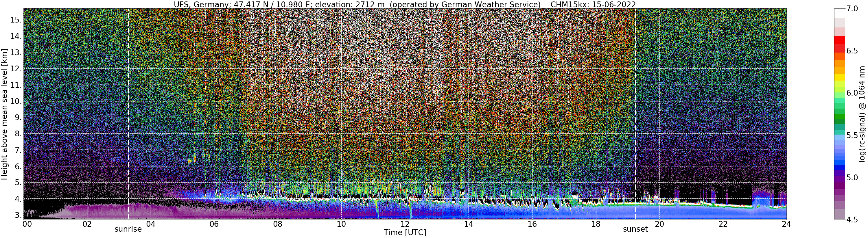Click height tick '13.' on y-axis
This screenshot has width=868, height=238.
(16, 53)
